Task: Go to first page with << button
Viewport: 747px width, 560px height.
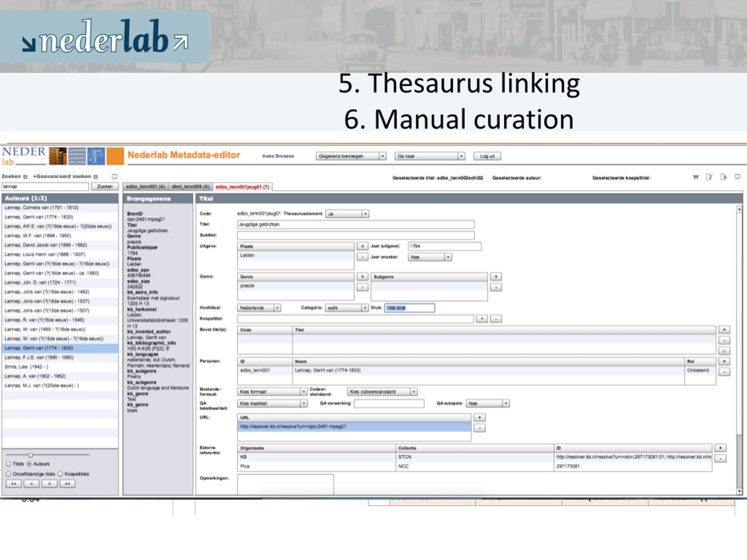Action: pyautogui.click(x=13, y=484)
